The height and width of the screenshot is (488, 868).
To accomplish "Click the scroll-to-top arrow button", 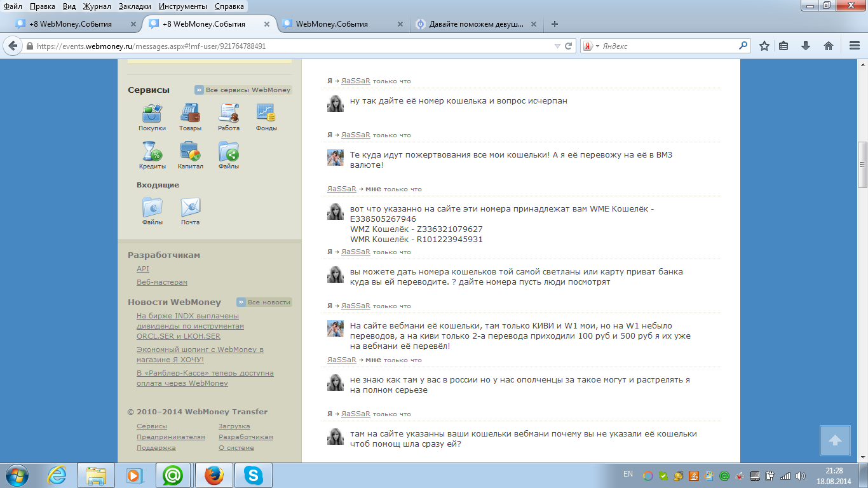I will pos(836,440).
